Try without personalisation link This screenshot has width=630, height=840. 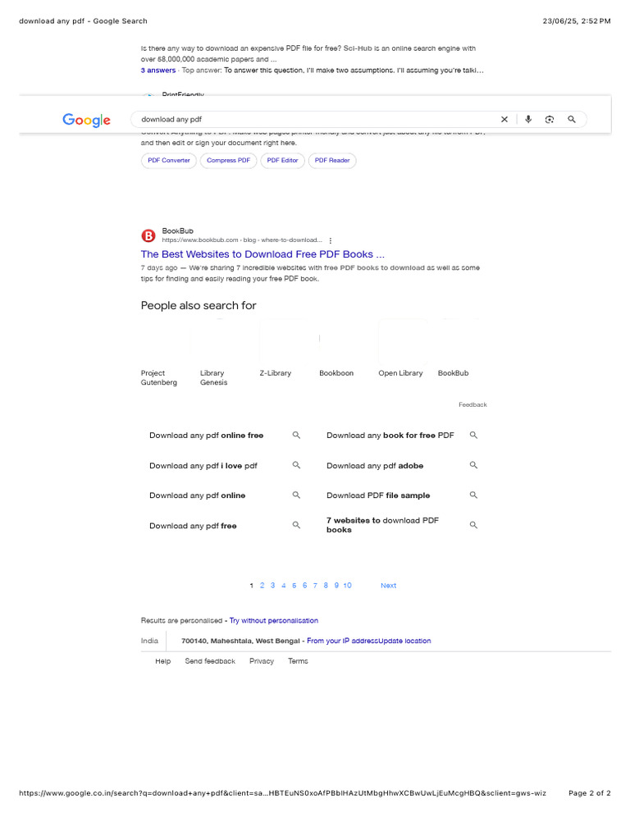(274, 620)
